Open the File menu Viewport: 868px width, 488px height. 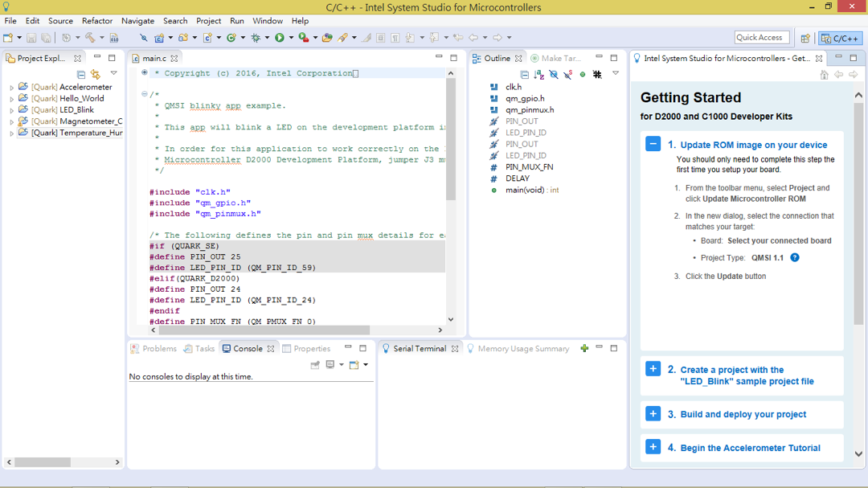[x=10, y=20]
